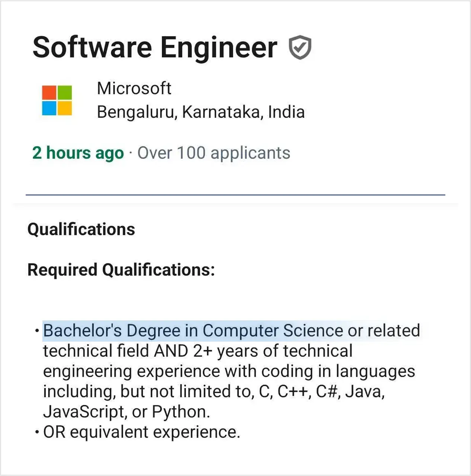Click the word Engineer in the title
This screenshot has height=476, width=471.
[219, 48]
